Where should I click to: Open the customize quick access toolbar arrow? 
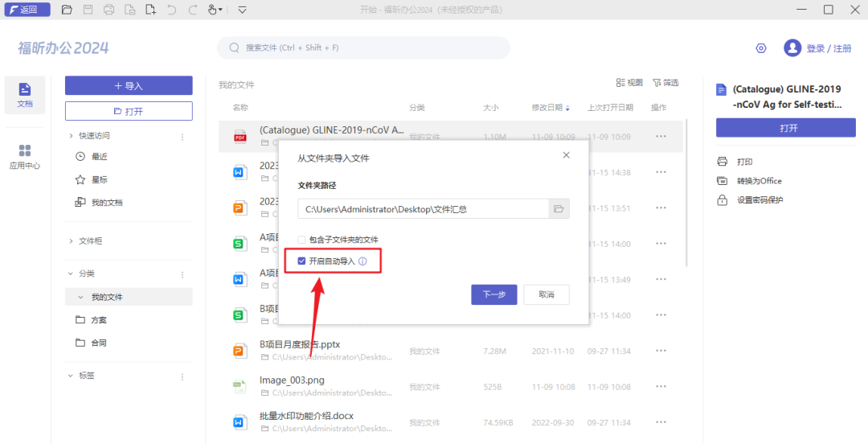pos(242,10)
